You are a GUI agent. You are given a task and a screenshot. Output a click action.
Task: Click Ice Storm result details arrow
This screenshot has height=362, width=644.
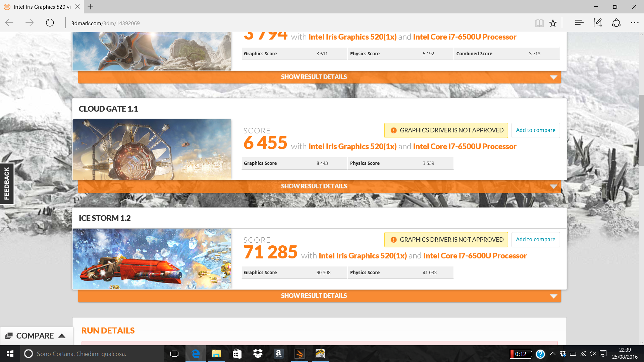click(553, 296)
